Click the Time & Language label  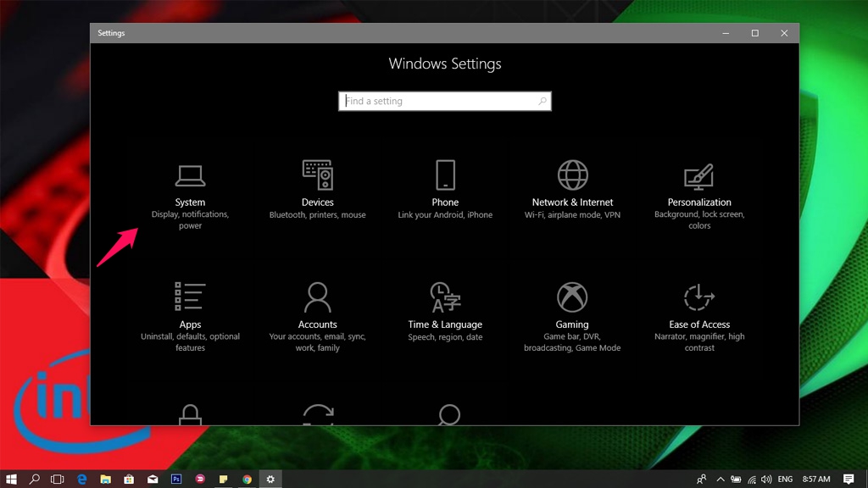445,324
